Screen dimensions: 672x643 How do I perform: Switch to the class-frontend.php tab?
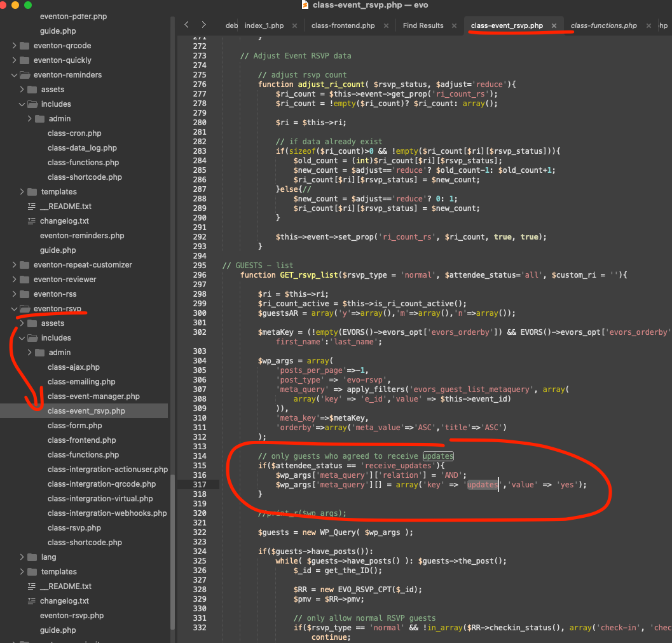point(343,25)
